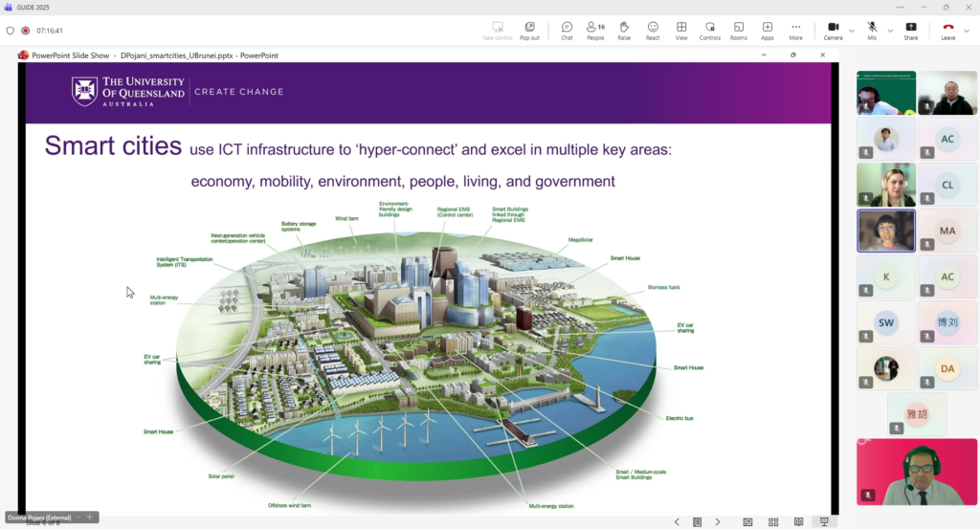Go to the next PowerPoint slide
The height and width of the screenshot is (529, 980).
(718, 522)
